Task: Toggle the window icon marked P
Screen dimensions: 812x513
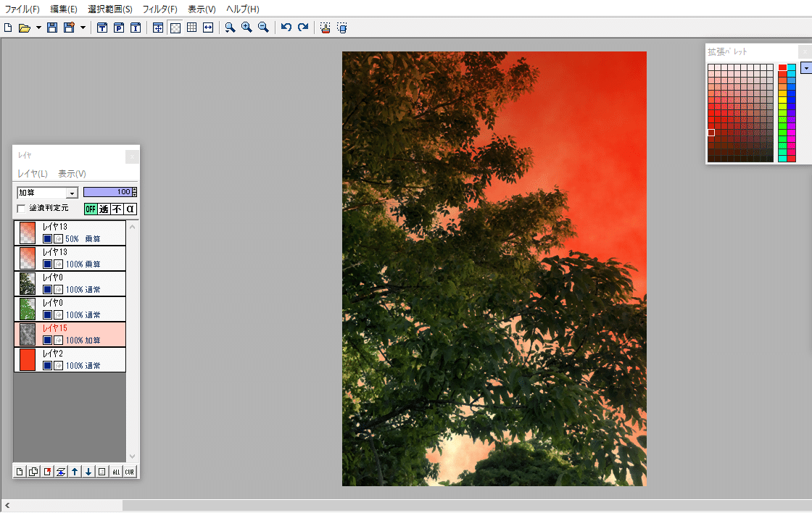Action: coord(119,28)
